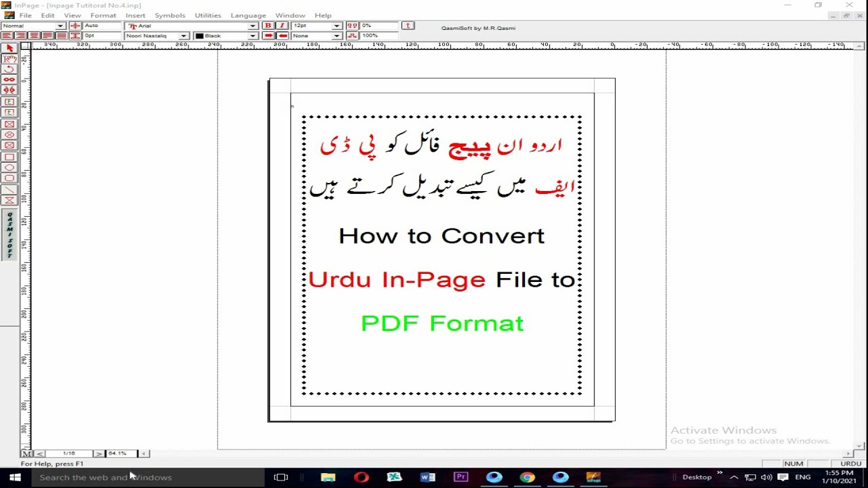Show hidden system tray icons chevron

tap(734, 477)
